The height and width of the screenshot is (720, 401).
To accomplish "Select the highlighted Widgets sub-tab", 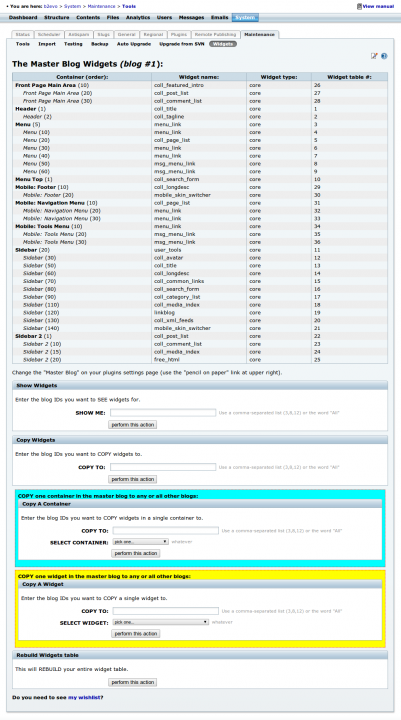I will [x=223, y=44].
